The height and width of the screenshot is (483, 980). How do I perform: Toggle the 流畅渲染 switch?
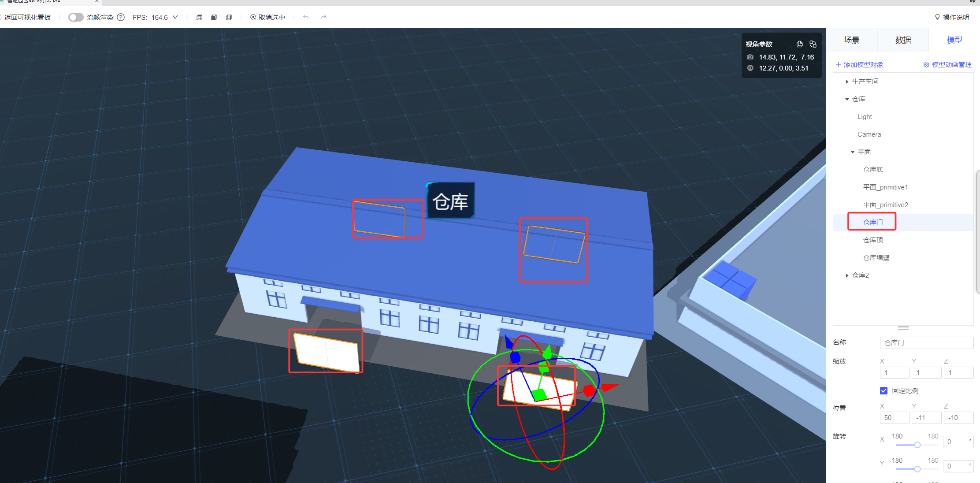76,17
